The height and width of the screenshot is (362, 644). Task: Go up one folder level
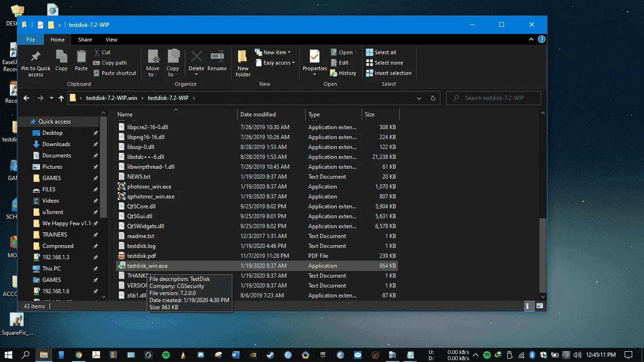coord(61,98)
